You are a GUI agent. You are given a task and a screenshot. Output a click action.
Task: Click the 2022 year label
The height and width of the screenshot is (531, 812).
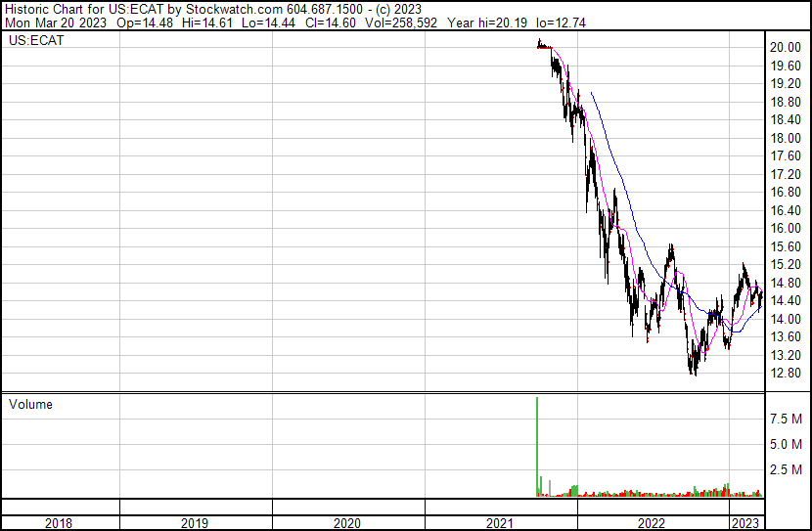(653, 523)
